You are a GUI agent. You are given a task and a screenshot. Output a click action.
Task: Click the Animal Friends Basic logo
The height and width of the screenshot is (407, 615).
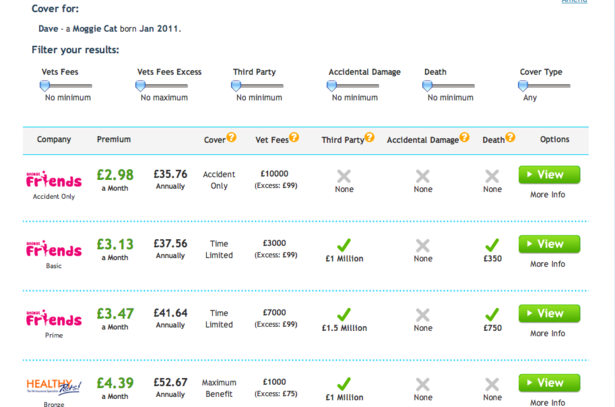pos(54,249)
